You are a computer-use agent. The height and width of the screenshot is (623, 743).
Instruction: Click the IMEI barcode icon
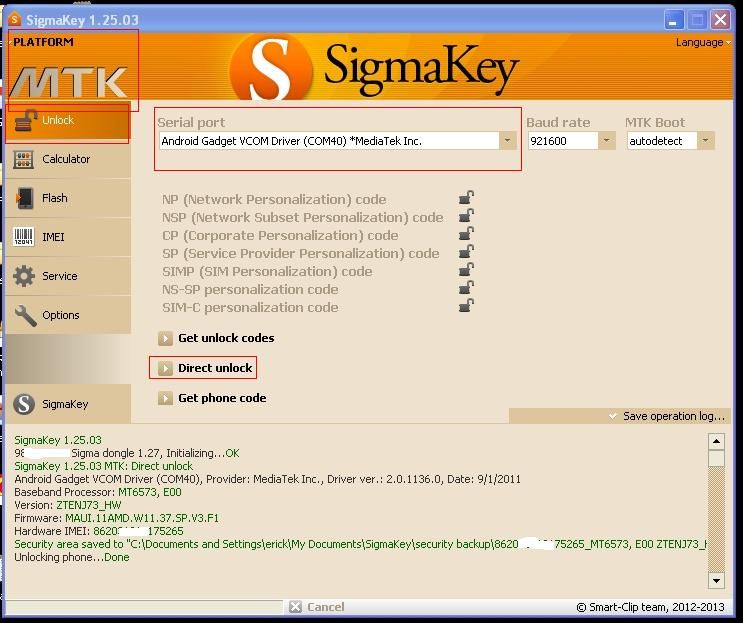point(23,236)
